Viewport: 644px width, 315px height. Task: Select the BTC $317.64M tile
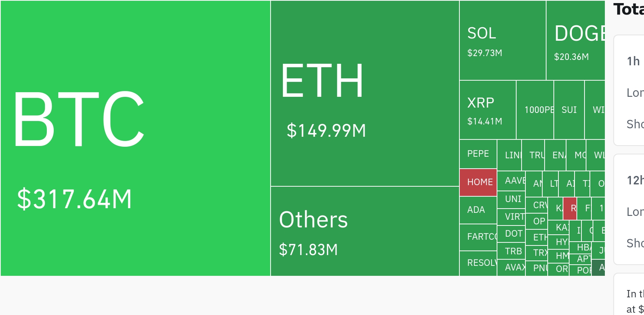[x=135, y=138]
